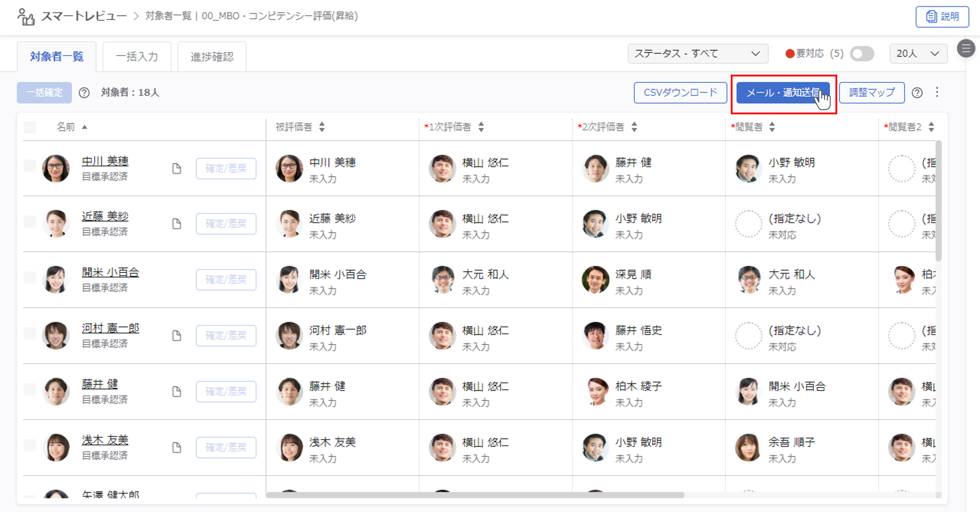Click 確定/差戻 for 中川 美穂
The image size is (980, 512).
pos(226,169)
